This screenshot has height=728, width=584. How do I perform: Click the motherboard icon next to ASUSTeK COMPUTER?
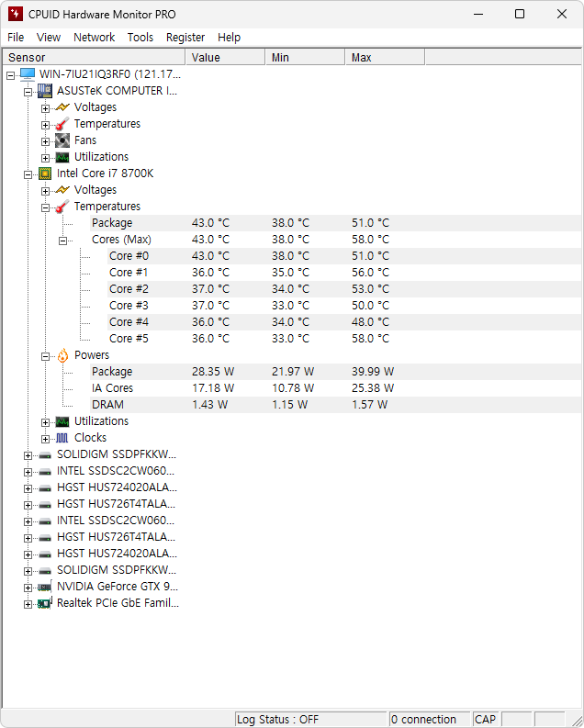click(45, 91)
